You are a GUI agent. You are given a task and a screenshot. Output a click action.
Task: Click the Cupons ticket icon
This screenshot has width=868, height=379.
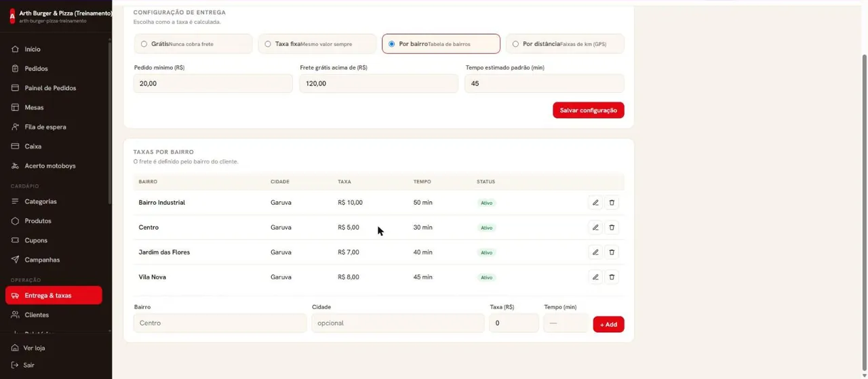(x=15, y=240)
